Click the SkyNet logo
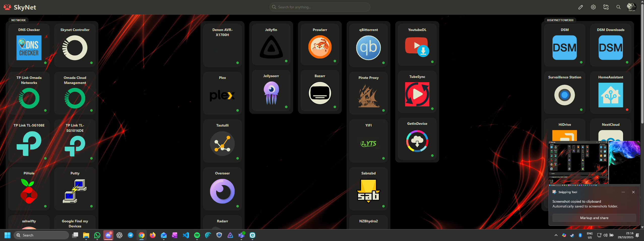Viewport: 644px width, 241px height. (x=20, y=7)
